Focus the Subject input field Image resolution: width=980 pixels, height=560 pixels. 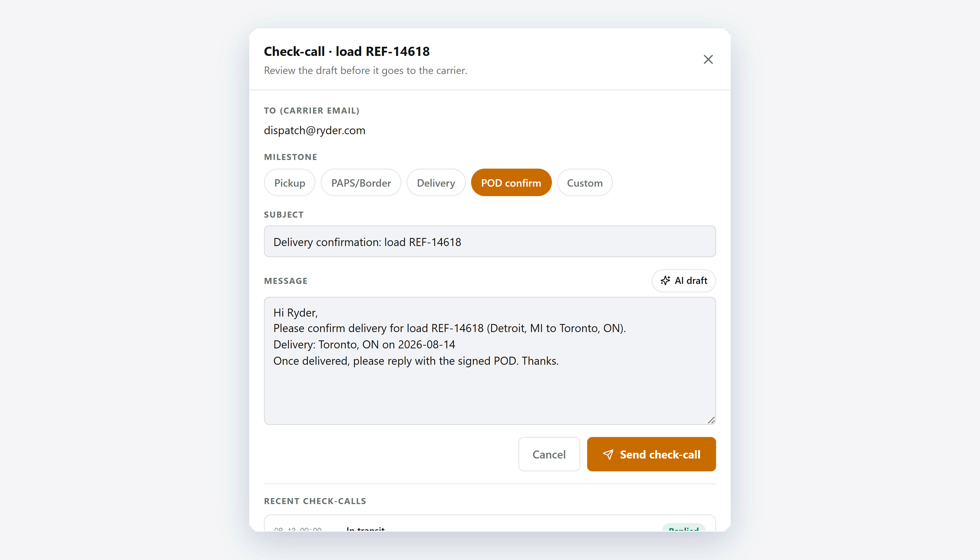(x=490, y=241)
